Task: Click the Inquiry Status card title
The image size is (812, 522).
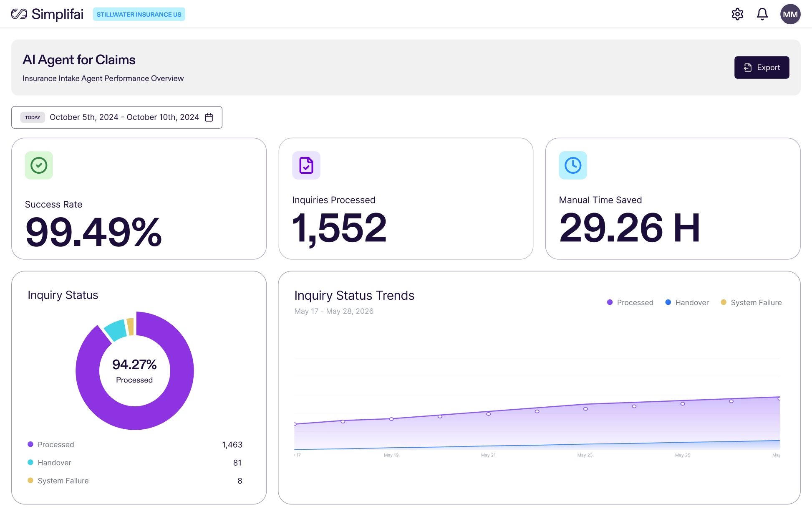Action: click(63, 295)
